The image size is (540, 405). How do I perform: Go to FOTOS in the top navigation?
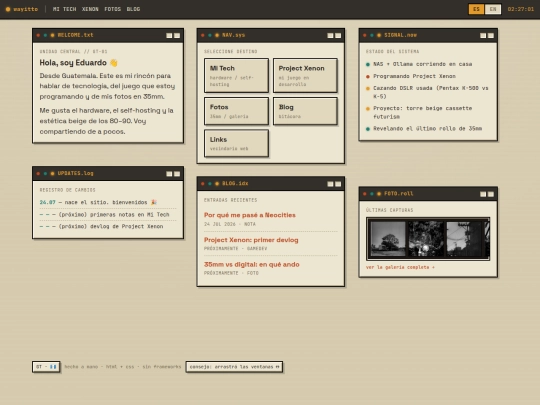tap(113, 9)
